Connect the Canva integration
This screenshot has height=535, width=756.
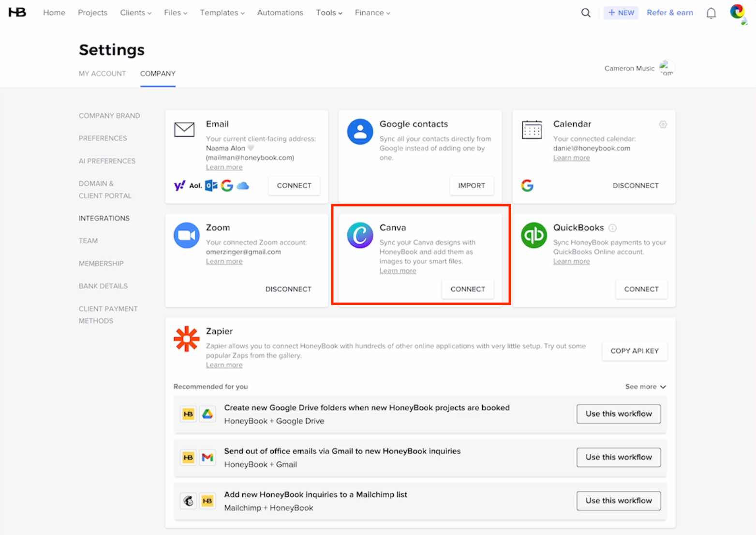click(x=468, y=289)
